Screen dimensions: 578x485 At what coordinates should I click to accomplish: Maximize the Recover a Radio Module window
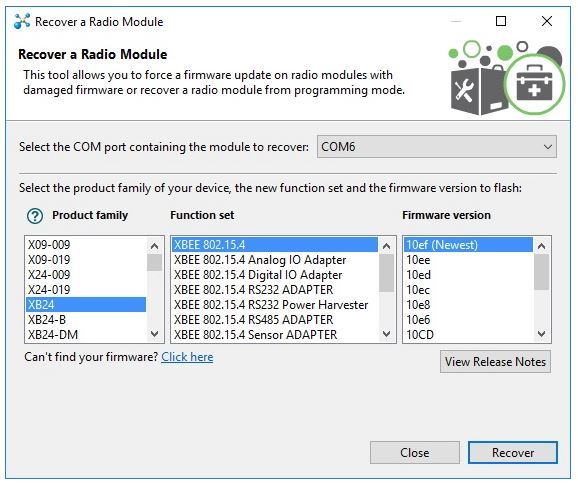[501, 21]
